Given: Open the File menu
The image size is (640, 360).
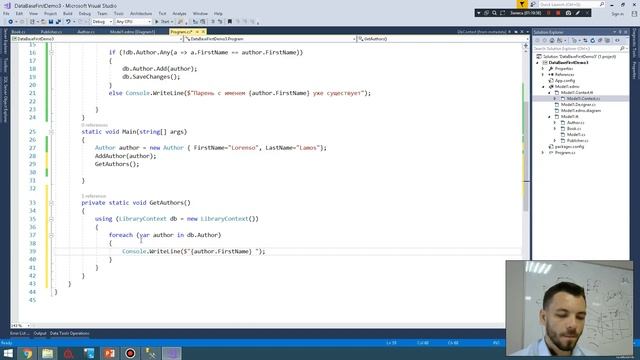Looking at the screenshot, I should 6,13.
